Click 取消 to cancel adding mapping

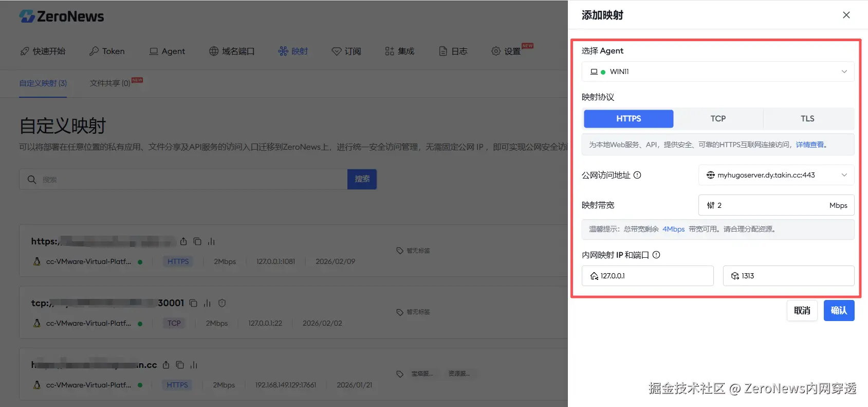click(802, 310)
